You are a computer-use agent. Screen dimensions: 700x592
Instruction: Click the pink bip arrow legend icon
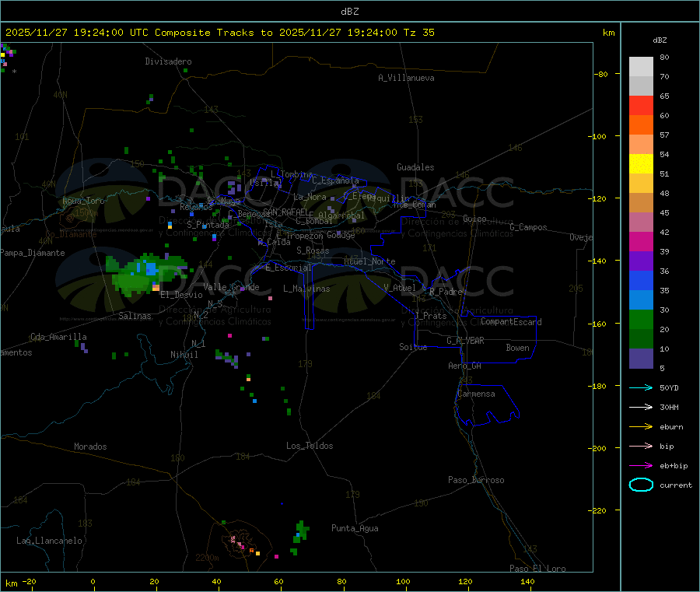tap(641, 446)
